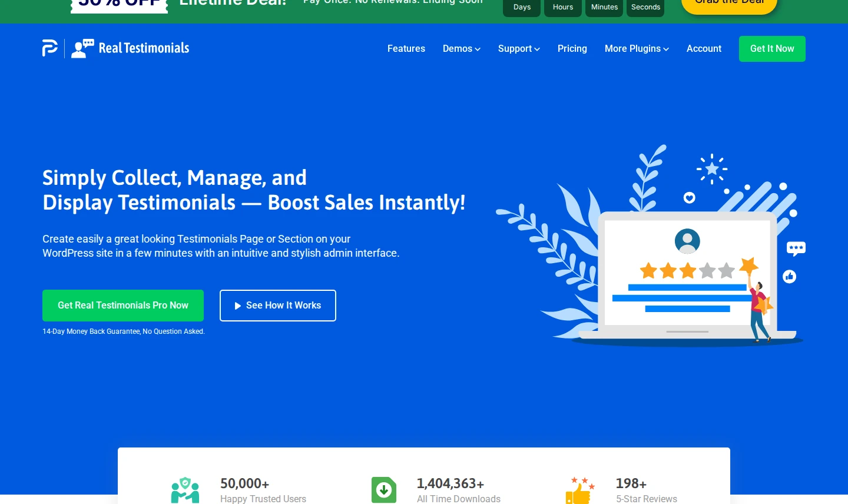848x504 pixels.
Task: Click the Get It Now button
Action: coord(772,49)
